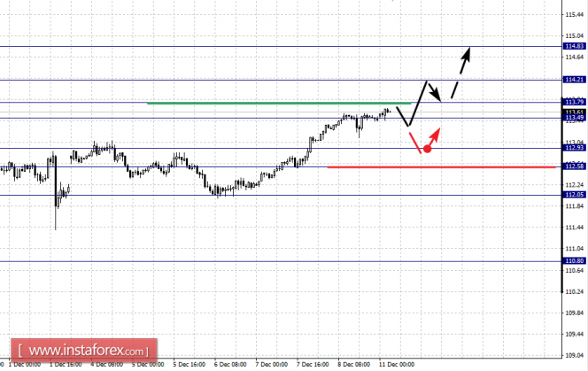Click the 114.83 price level label

click(574, 46)
